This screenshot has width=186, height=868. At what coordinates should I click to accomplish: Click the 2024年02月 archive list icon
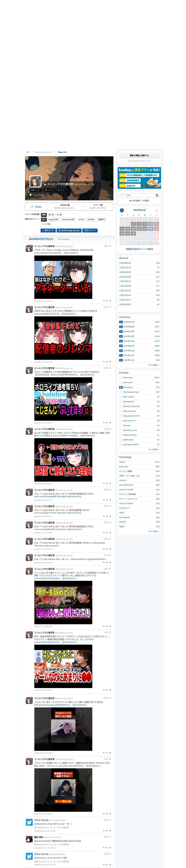121,346
